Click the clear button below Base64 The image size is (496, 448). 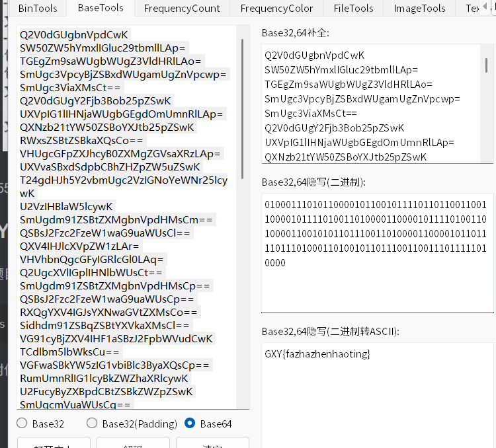coord(212,443)
